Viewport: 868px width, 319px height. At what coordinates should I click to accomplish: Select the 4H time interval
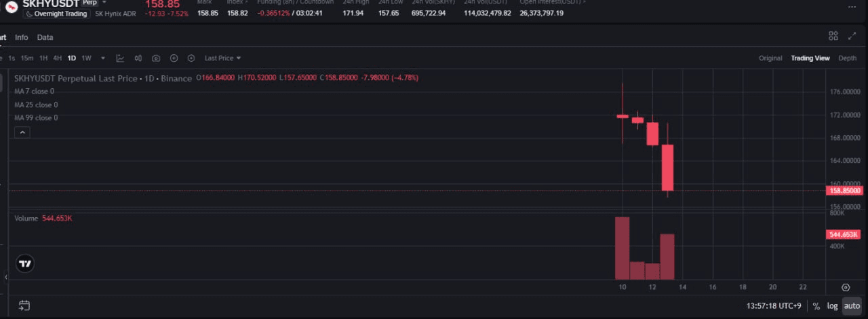pyautogui.click(x=58, y=58)
